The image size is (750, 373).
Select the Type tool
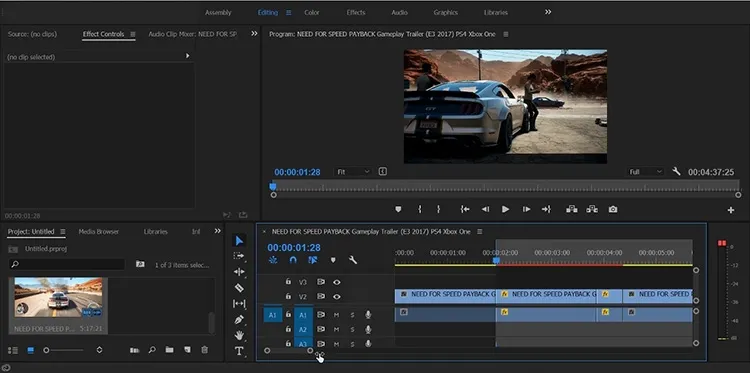[x=239, y=351]
